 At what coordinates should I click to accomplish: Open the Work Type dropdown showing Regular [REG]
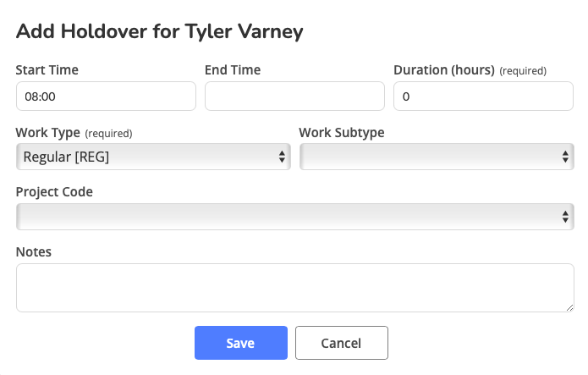click(x=153, y=157)
